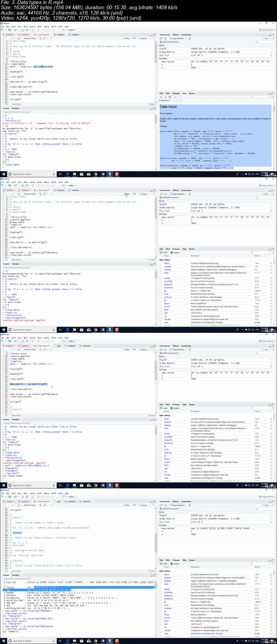This screenshot has height=644, width=277.
Task: Click Edge on the taskbar in 00:06:14 frame
Action: click(x=67, y=330)
